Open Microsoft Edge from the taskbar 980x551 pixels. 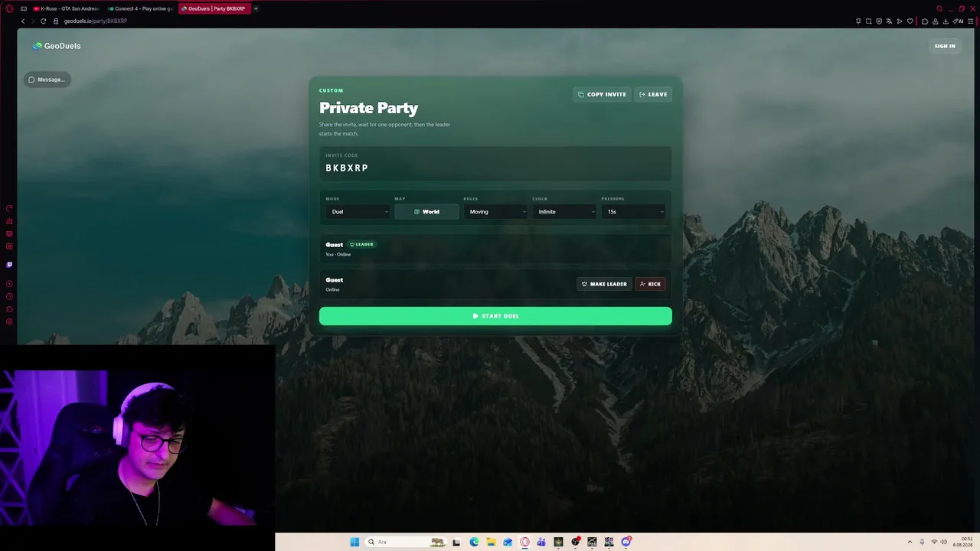click(x=474, y=542)
